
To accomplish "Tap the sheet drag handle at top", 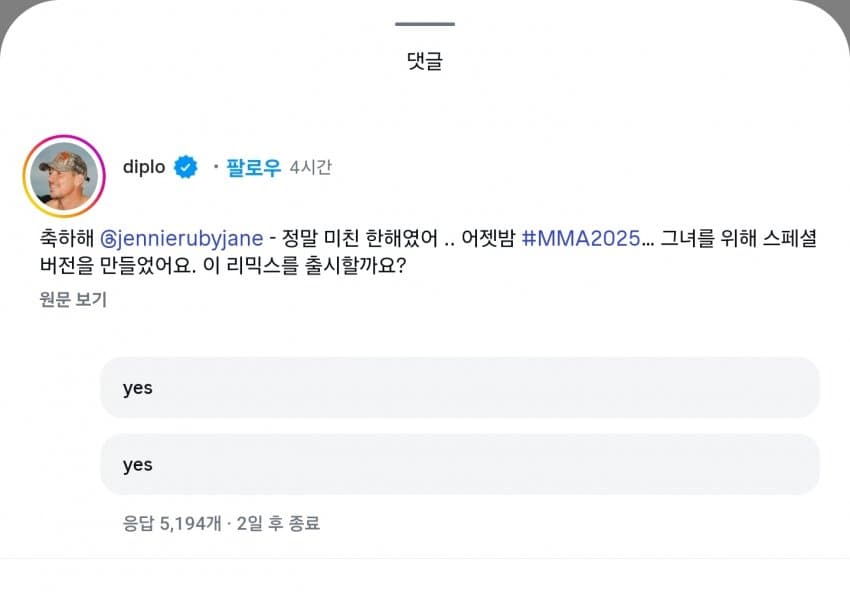I will 424,23.
